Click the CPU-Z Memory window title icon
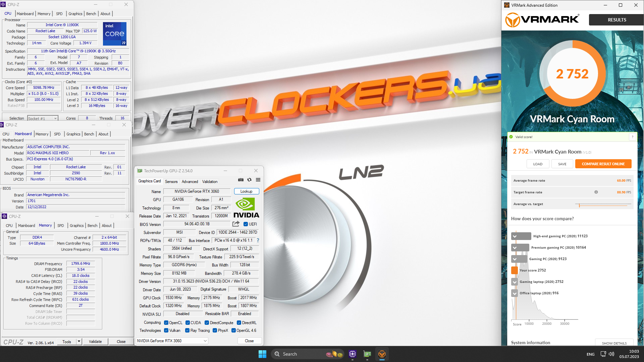Image resolution: width=644 pixels, height=362 pixels. pos(4,216)
